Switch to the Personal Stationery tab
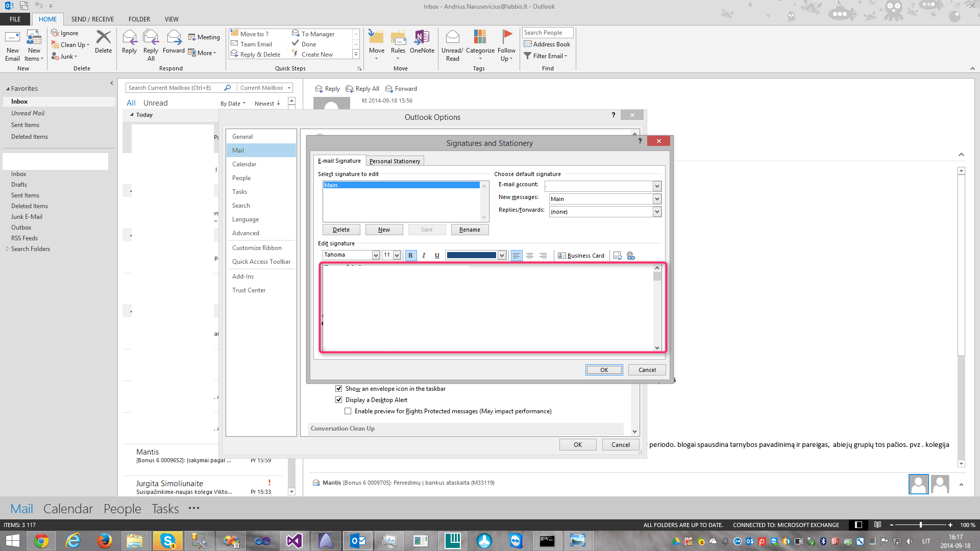 395,161
